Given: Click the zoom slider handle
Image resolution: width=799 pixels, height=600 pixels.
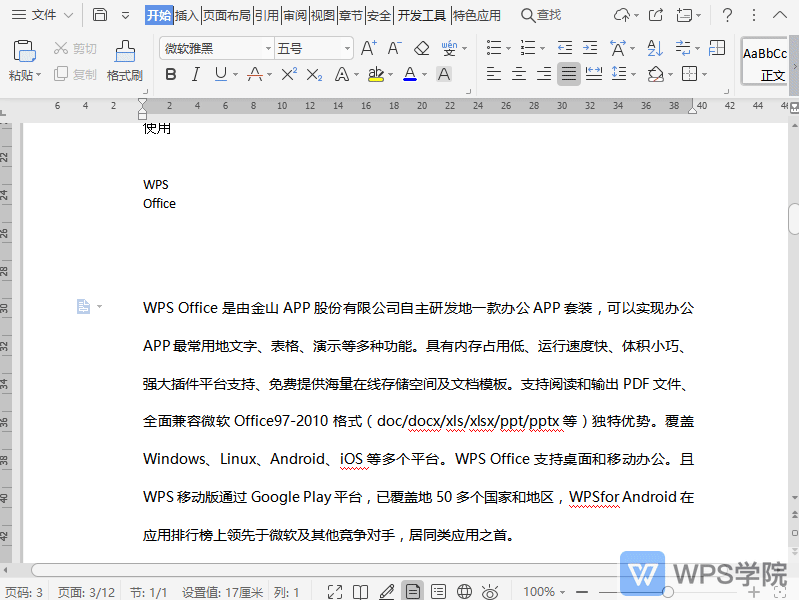Looking at the screenshot, I should pos(668,592).
